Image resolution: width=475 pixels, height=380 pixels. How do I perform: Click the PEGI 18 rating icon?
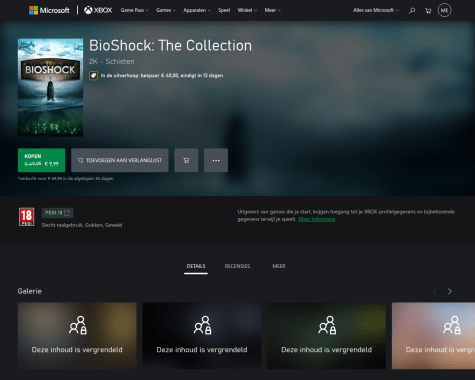pyautogui.click(x=26, y=217)
